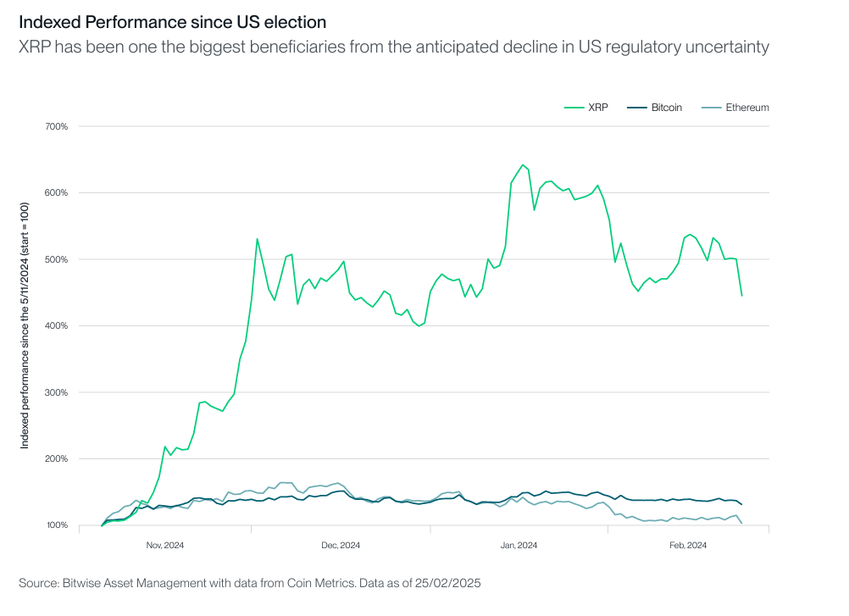Click the Ethereum legend line swatch
Screen dimensions: 849x616
click(x=710, y=108)
